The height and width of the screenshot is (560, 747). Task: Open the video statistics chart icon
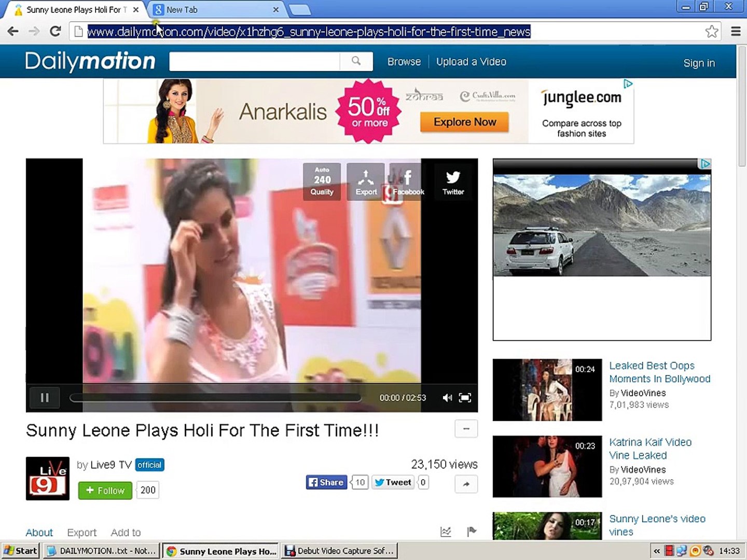(446, 531)
